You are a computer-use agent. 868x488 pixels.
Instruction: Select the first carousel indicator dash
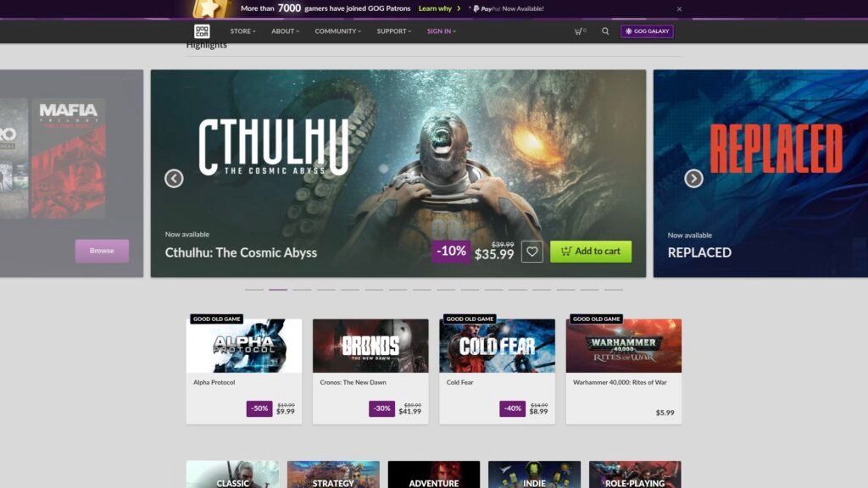click(254, 290)
